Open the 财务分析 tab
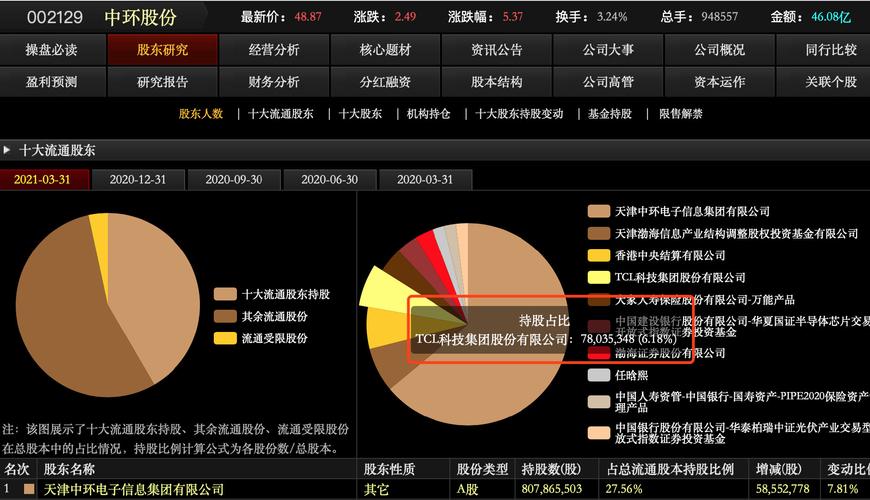Screen dimensions: 870x500 click(x=274, y=82)
